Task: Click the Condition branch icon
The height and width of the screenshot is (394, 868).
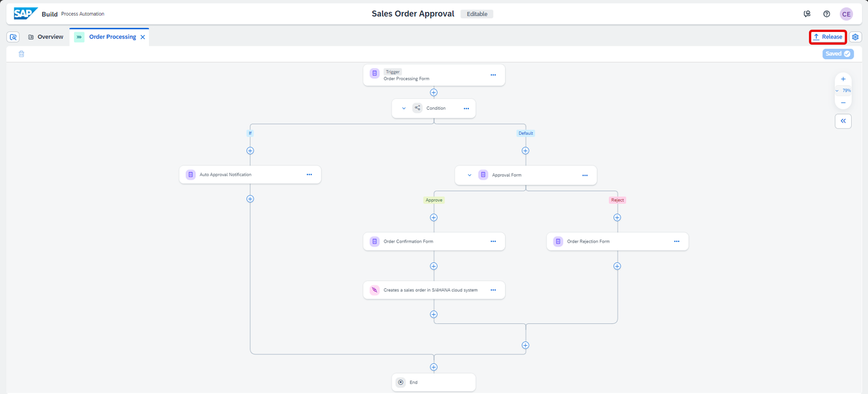Action: pos(417,108)
